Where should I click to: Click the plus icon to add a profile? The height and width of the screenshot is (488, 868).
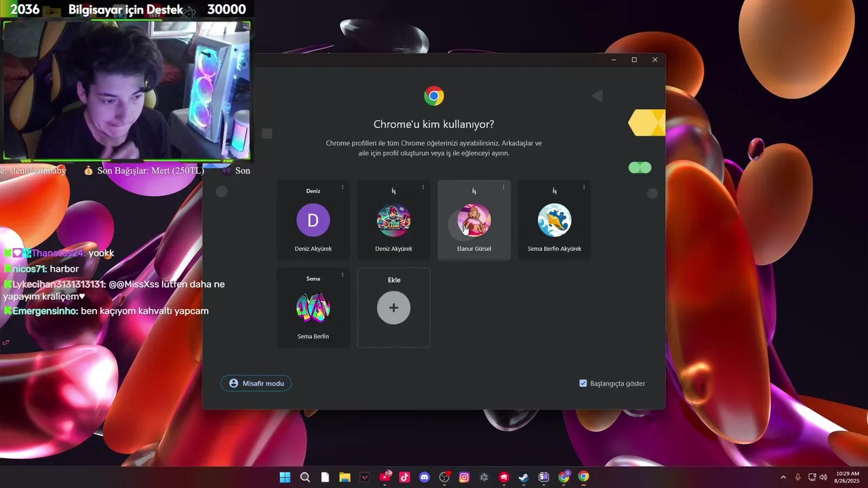click(393, 308)
